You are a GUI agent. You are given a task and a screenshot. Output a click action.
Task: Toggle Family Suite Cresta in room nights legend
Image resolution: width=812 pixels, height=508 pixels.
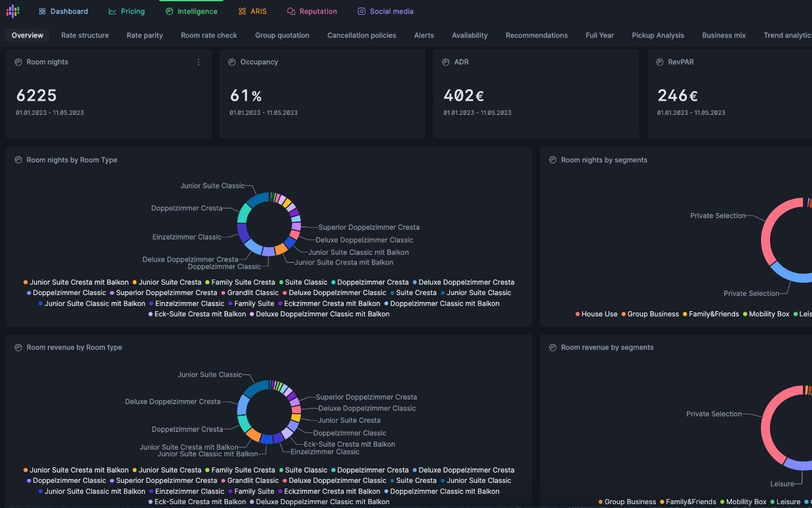(x=240, y=282)
